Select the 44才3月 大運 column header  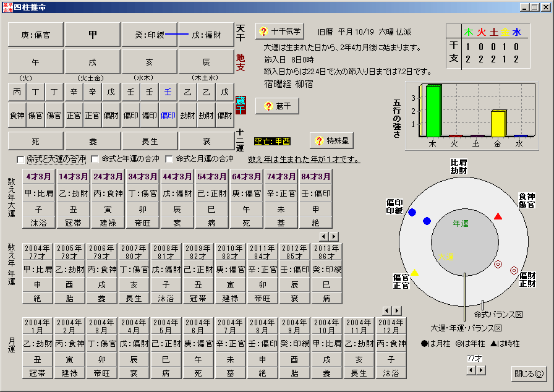coord(177,177)
